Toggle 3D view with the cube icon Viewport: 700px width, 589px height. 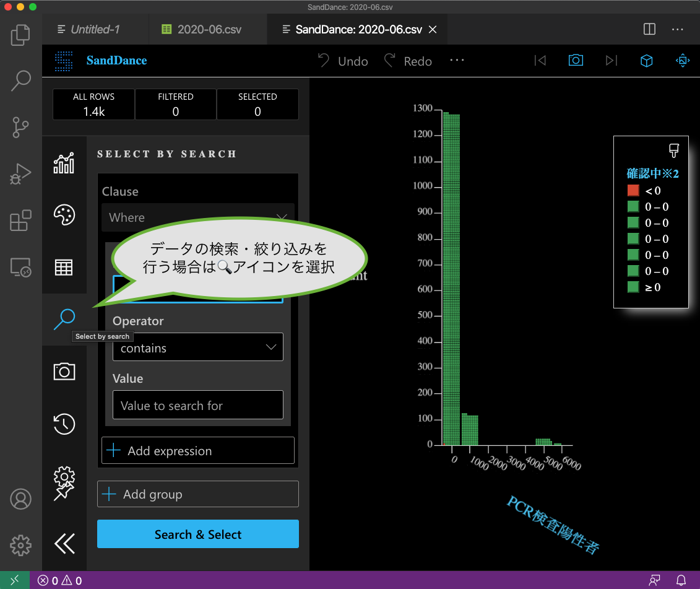(646, 60)
